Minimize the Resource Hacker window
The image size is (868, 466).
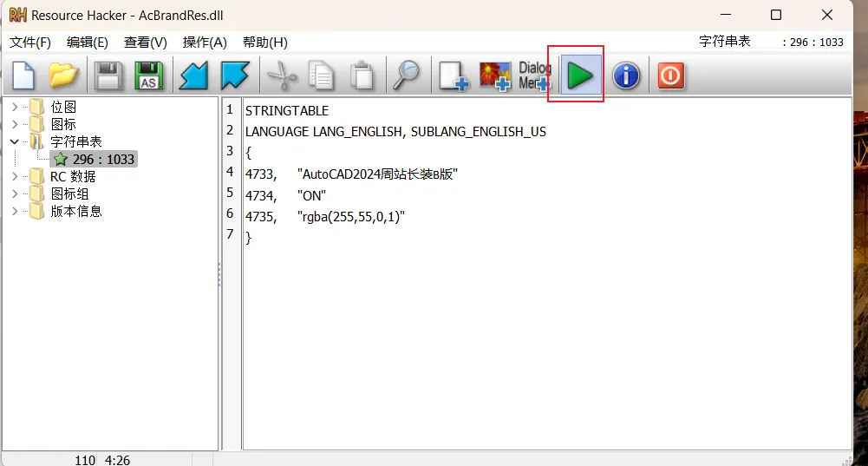[x=726, y=15]
